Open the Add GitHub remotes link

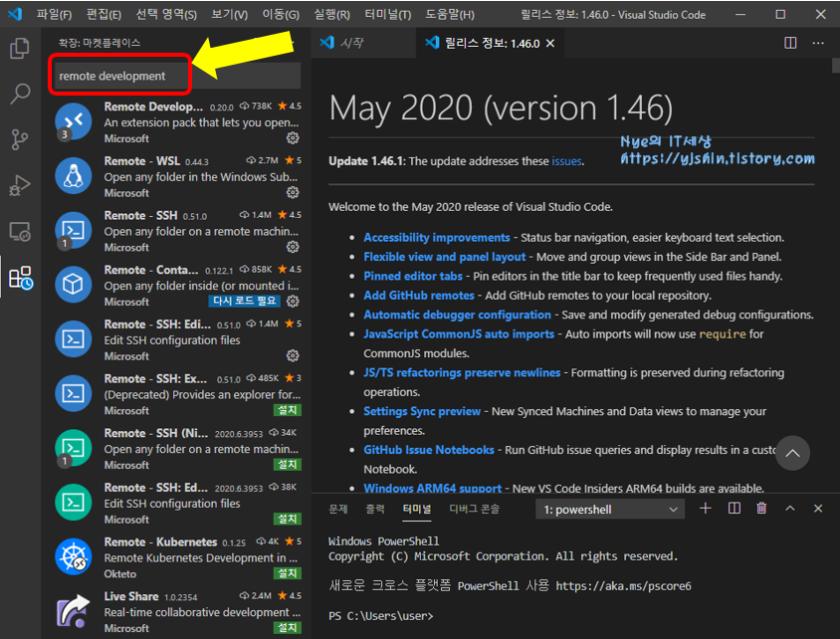[x=419, y=296]
